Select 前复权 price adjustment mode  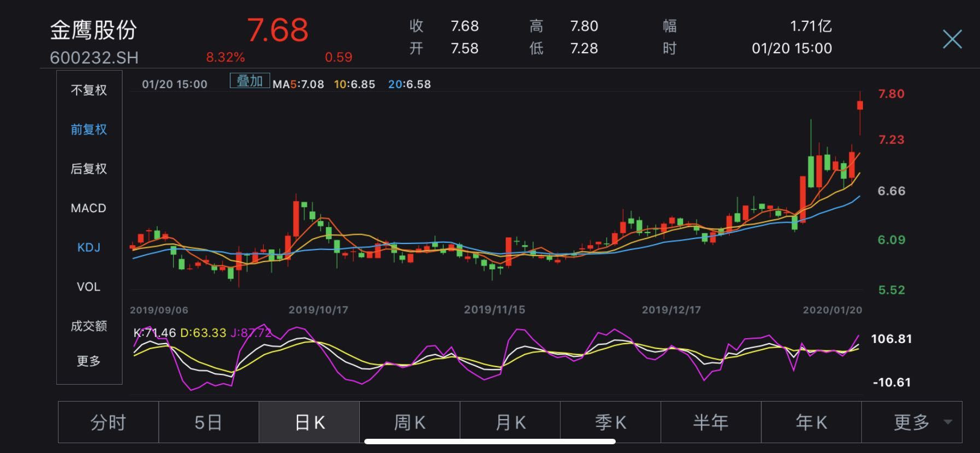89,130
